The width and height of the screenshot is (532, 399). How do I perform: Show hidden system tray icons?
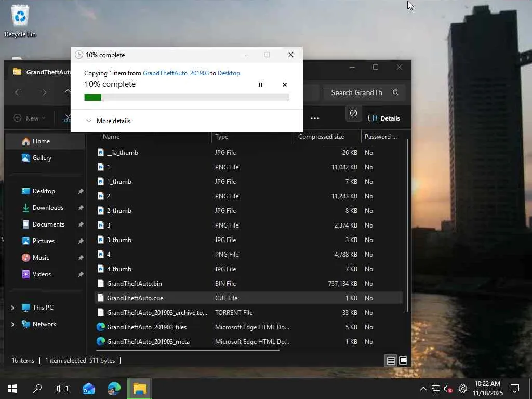[x=423, y=389]
